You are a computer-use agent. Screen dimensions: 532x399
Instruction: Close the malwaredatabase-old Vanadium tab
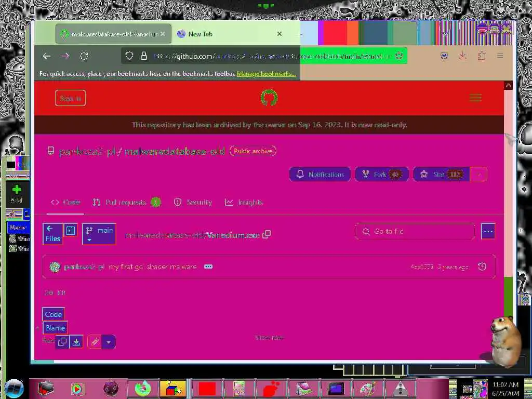pyautogui.click(x=163, y=34)
